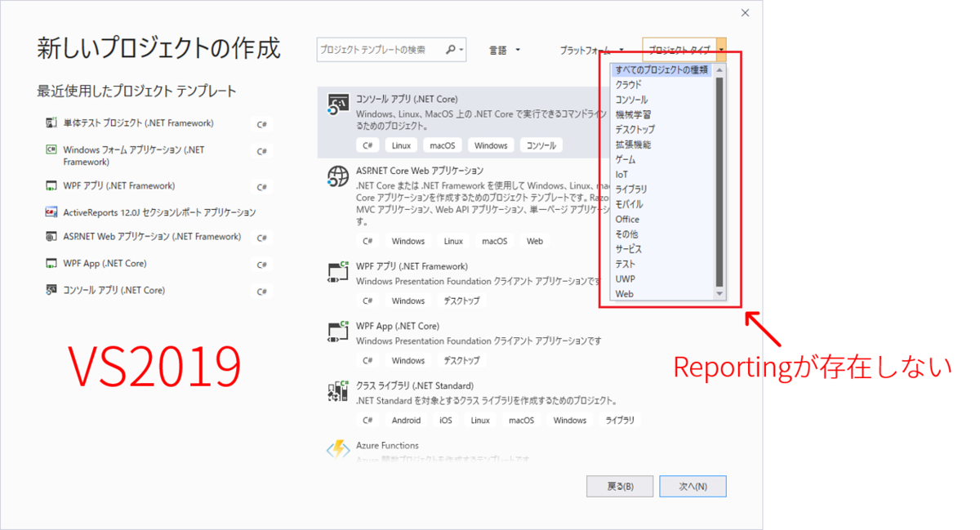This screenshot has width=980, height=530.
Task: Click the recent コンソール アプリ (.NET Core) icon
Action: 51,290
